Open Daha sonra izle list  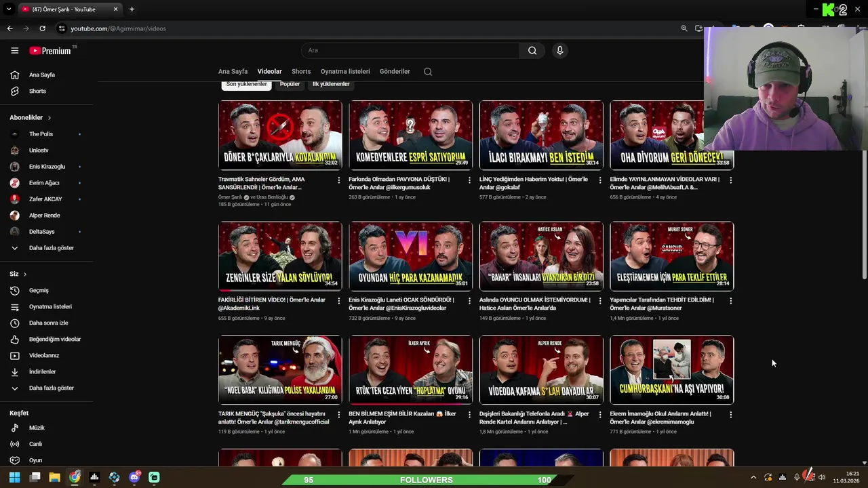click(47, 323)
